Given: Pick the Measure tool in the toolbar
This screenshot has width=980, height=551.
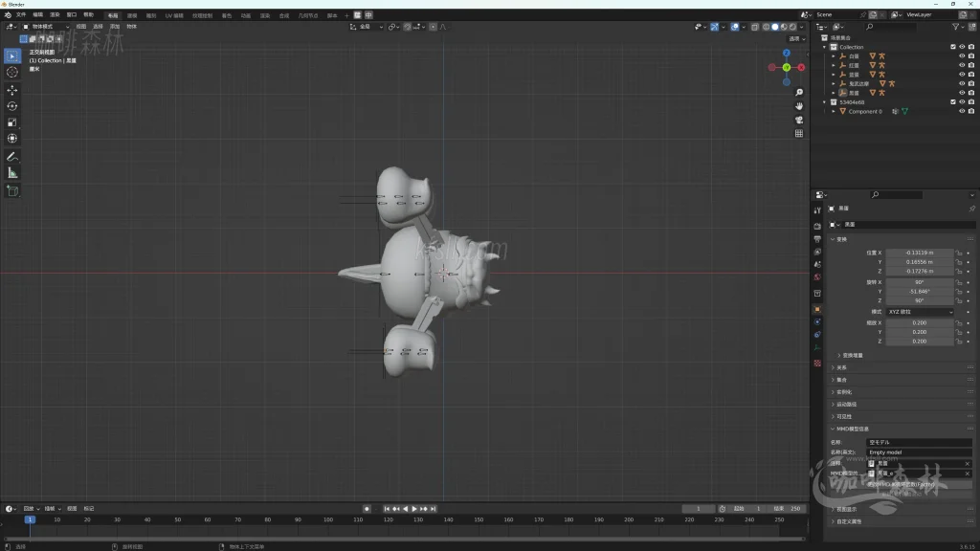Looking at the screenshot, I should (12, 173).
